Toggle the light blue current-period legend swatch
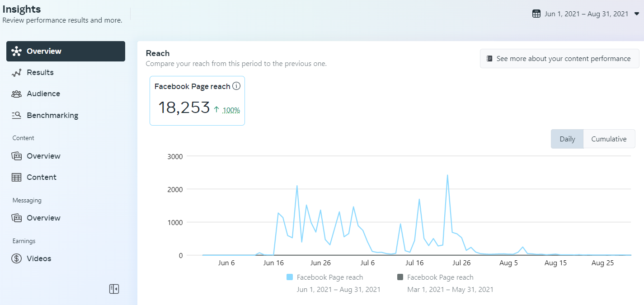 [290, 277]
